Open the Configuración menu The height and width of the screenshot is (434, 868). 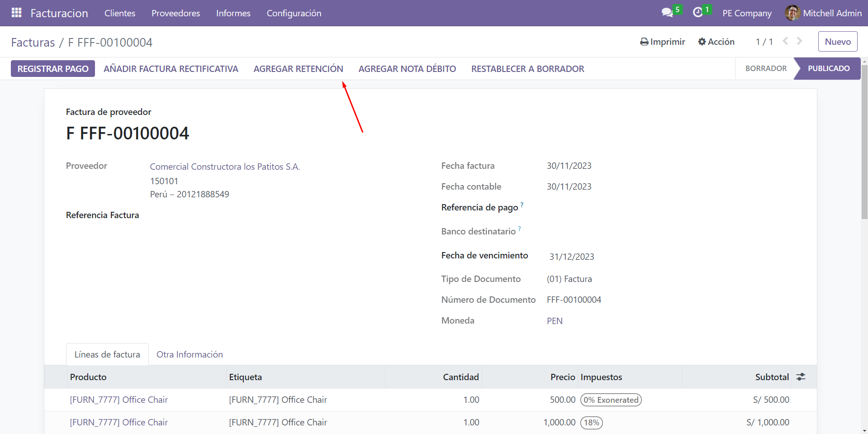[x=294, y=13]
